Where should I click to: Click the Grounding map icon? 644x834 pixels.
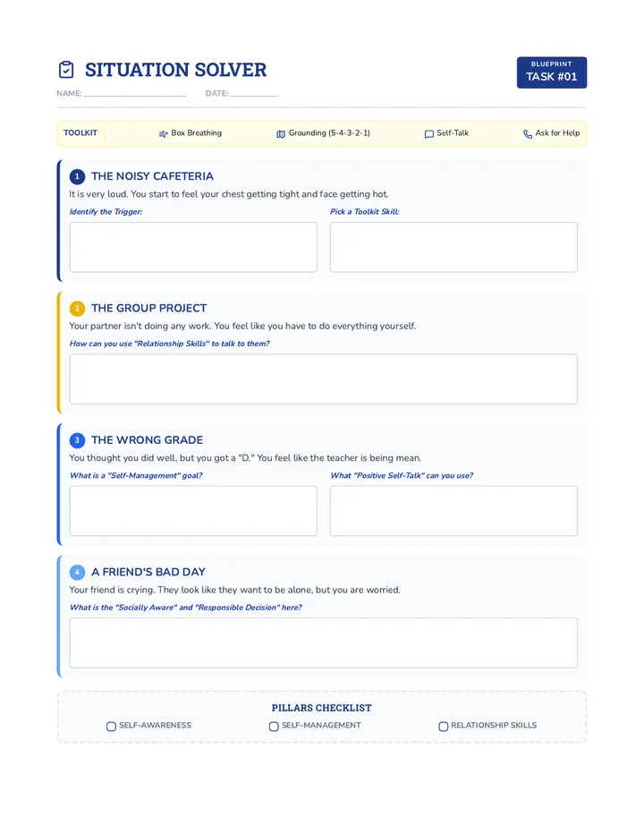[x=281, y=134]
